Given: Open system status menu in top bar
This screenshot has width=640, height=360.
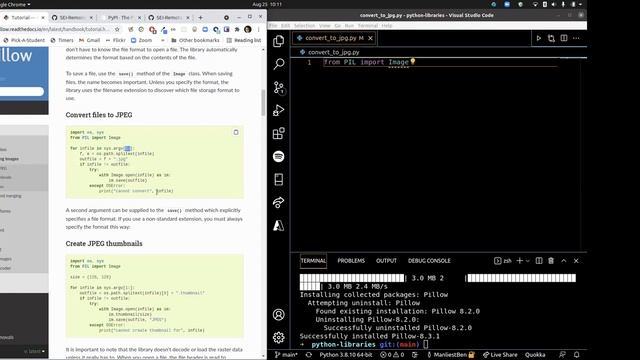Looking at the screenshot, I should click(x=557, y=4).
